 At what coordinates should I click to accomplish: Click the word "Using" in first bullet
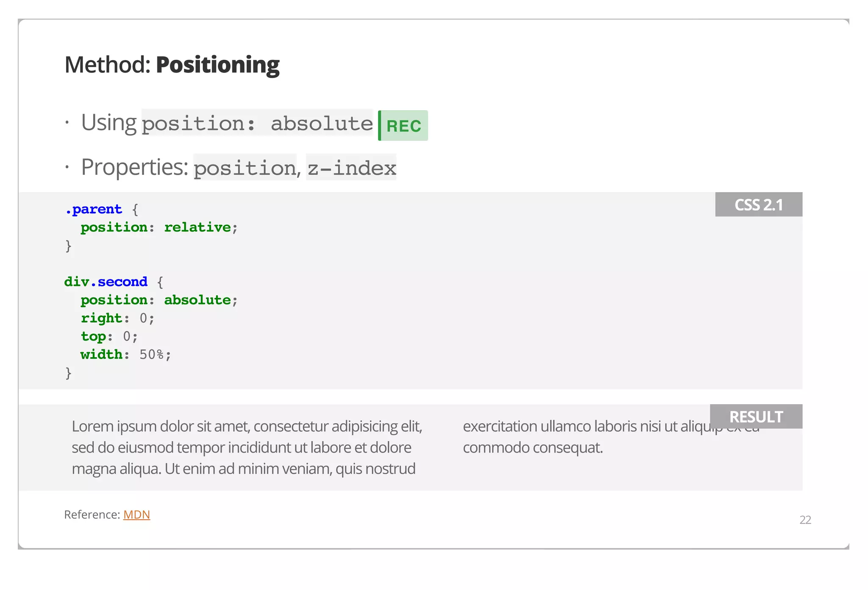(108, 123)
